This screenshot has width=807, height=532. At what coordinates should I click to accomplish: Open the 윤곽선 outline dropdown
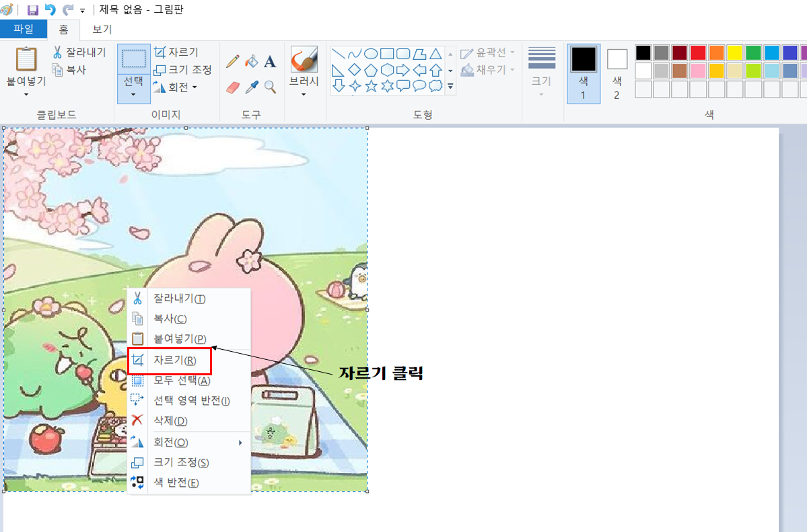click(x=487, y=52)
